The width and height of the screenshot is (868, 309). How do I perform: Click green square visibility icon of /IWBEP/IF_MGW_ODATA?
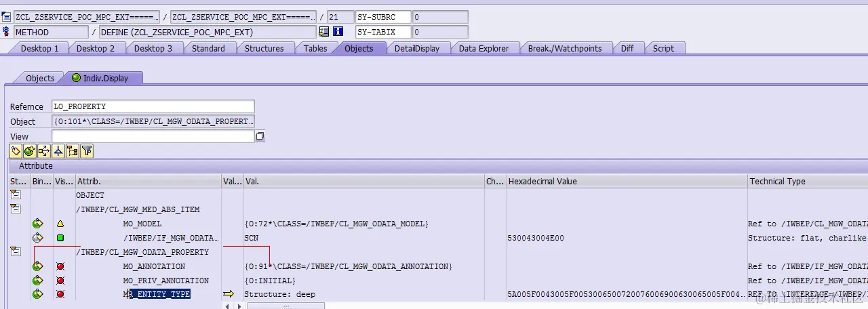point(60,238)
